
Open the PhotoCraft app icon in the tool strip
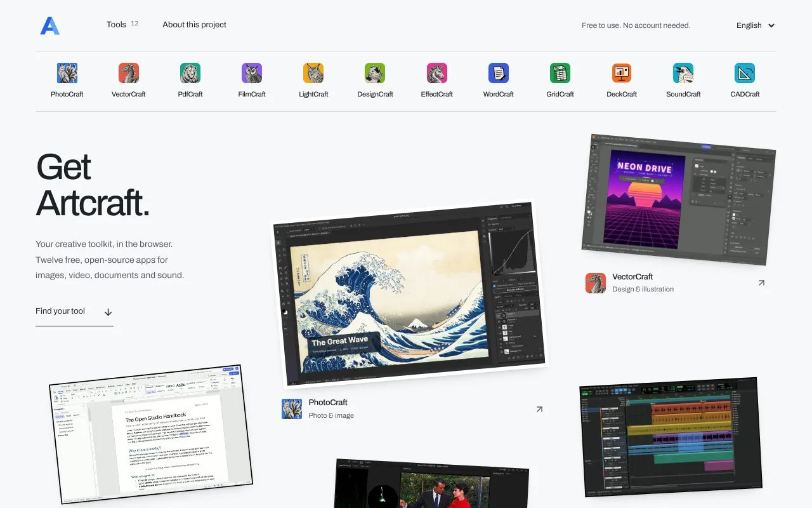(x=67, y=73)
